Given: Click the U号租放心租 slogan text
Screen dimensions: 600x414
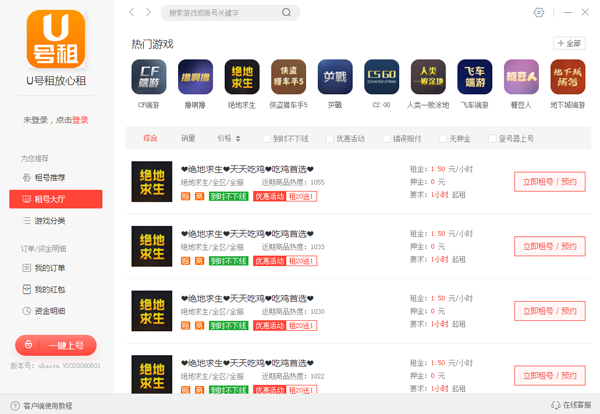Looking at the screenshot, I should 56,81.
